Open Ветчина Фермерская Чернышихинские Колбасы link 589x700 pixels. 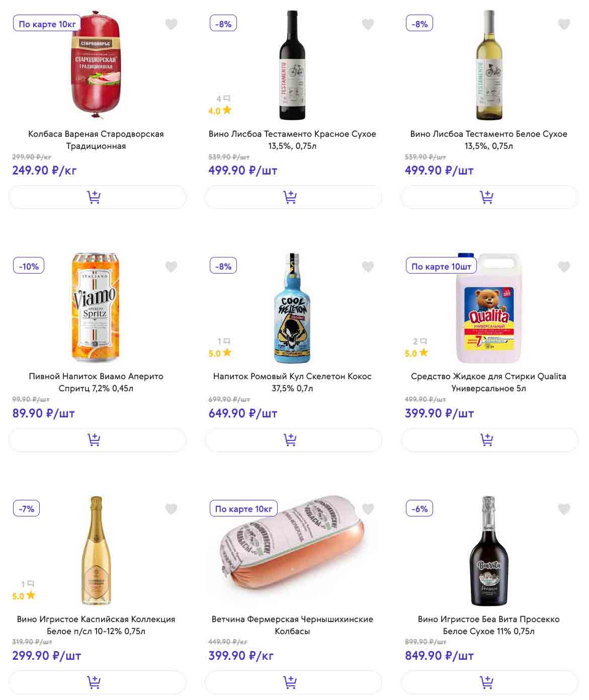[292, 625]
